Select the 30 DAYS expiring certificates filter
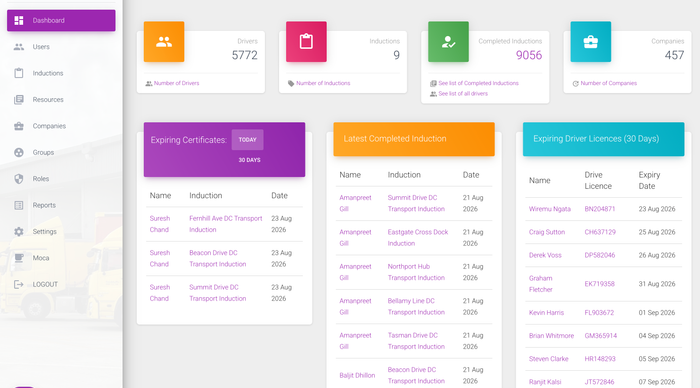 pyautogui.click(x=249, y=160)
